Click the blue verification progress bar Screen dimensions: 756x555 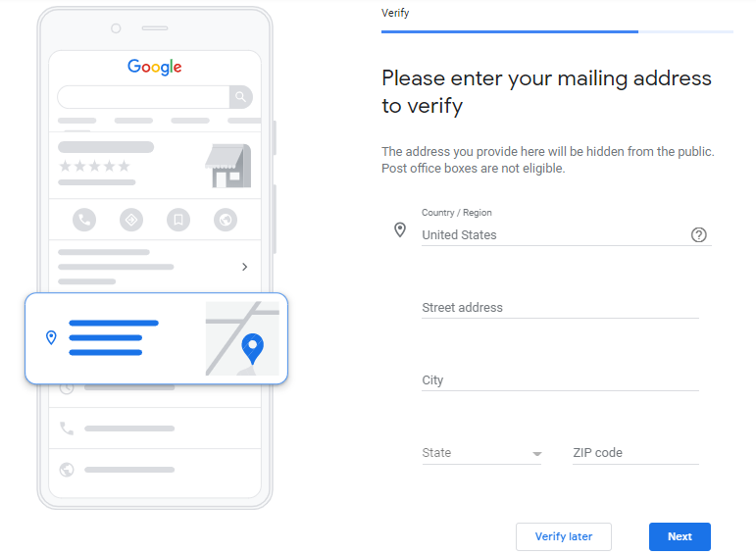tap(510, 31)
